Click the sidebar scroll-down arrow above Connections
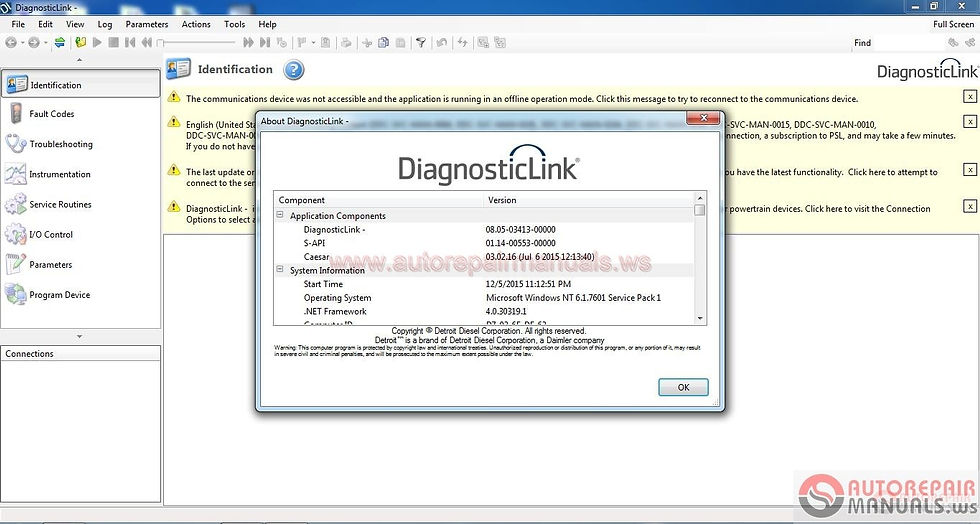The width and height of the screenshot is (980, 524). (79, 336)
